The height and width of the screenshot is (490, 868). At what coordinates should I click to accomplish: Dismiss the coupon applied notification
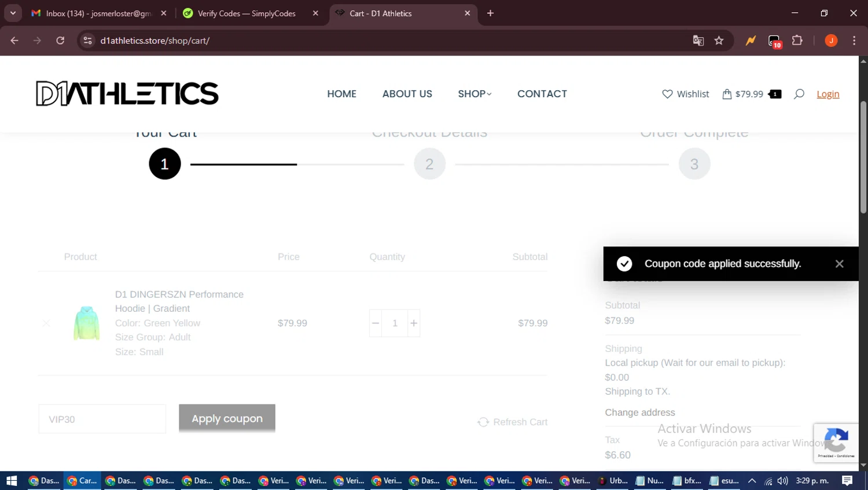tap(839, 264)
